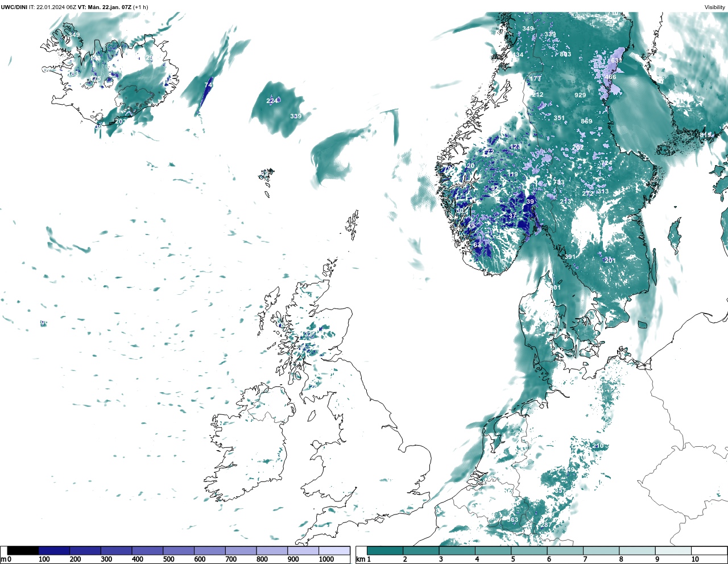
Task: Click the 500–600 m legend swatch
Action: tap(179, 551)
